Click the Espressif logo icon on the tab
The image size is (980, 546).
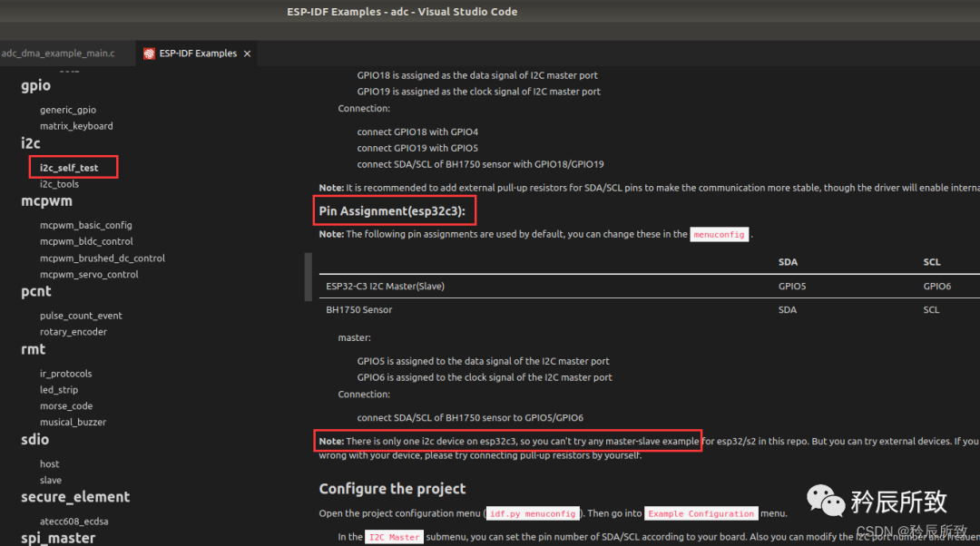[x=149, y=54]
